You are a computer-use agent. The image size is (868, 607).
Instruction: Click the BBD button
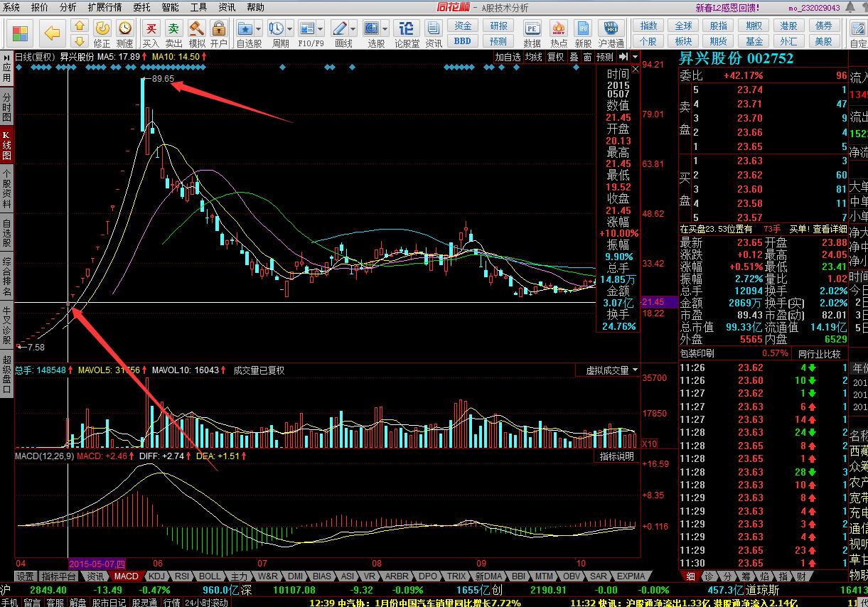[x=463, y=41]
